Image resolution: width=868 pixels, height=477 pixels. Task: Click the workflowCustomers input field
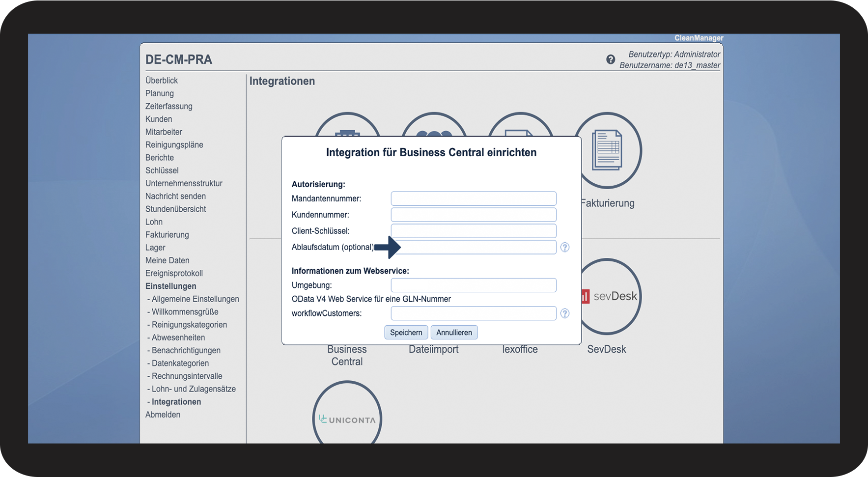pos(474,313)
